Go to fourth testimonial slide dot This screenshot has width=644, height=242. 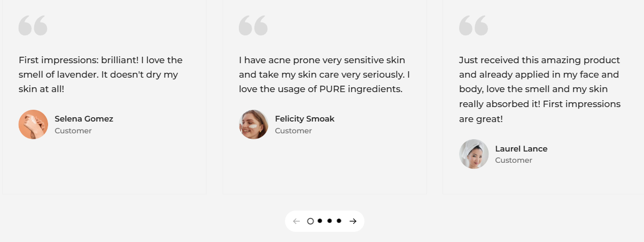pos(339,221)
